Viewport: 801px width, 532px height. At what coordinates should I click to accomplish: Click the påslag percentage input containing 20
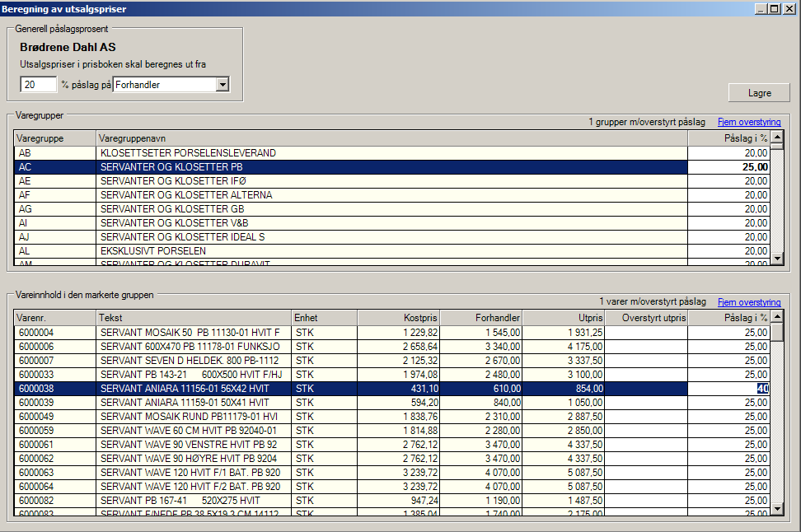click(x=38, y=85)
